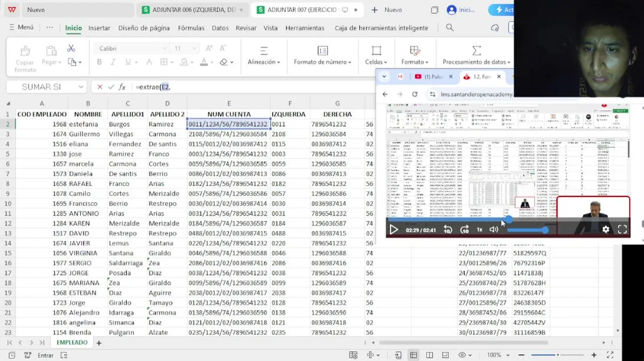Viewport: 644px width, 361px height.
Task: Expand Procesamiento de datos dropdown
Action: 476,62
